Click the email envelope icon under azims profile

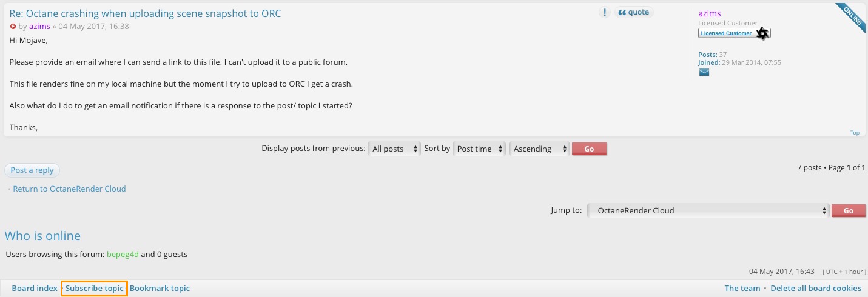coord(704,72)
